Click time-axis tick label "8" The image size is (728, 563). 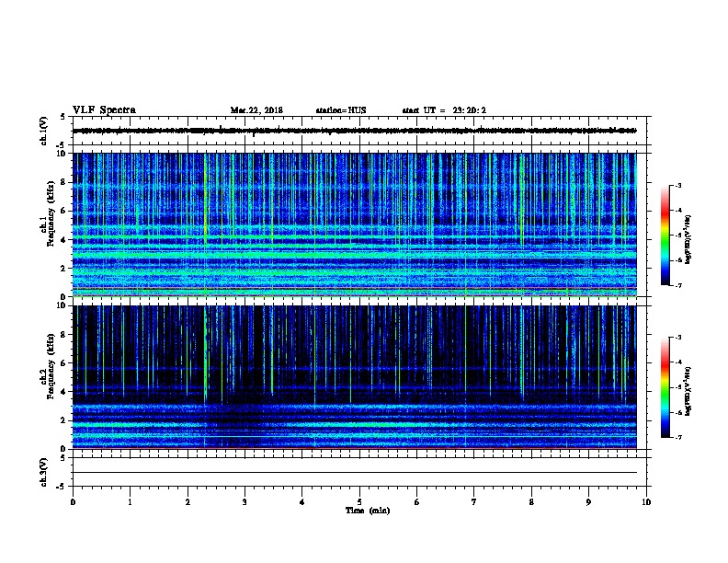pos(531,502)
